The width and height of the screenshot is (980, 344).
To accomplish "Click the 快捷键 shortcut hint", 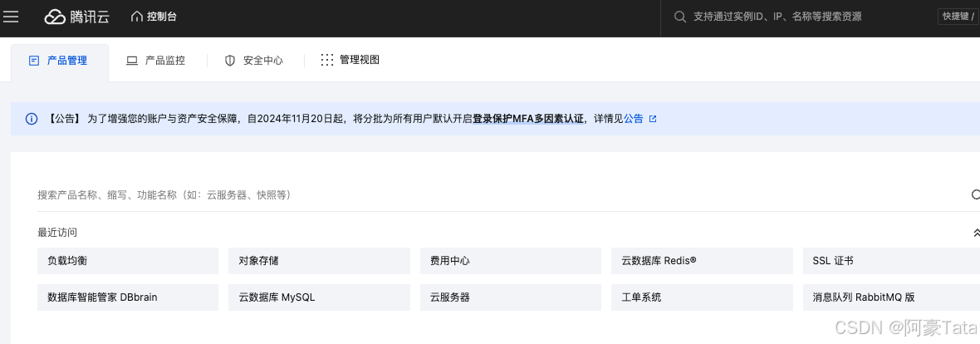I will click(958, 17).
